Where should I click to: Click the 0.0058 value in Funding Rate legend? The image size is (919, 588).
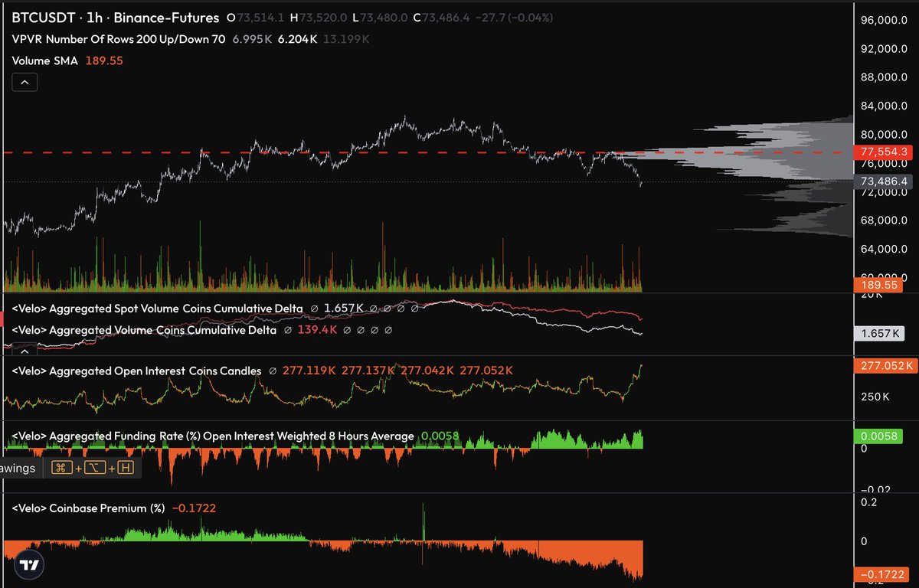(440, 436)
